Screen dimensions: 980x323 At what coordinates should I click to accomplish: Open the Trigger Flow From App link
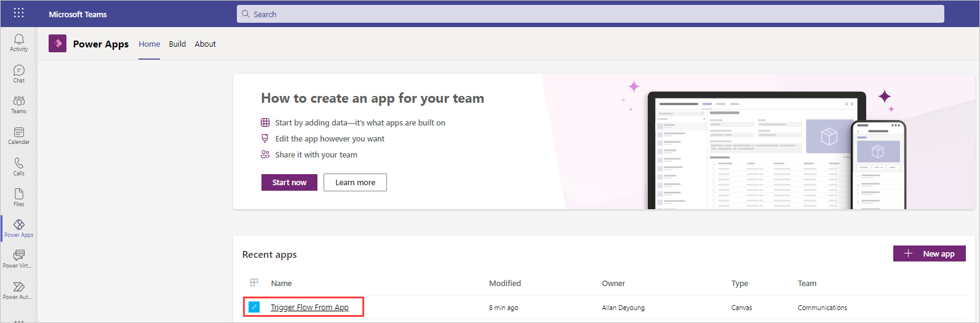click(x=309, y=307)
